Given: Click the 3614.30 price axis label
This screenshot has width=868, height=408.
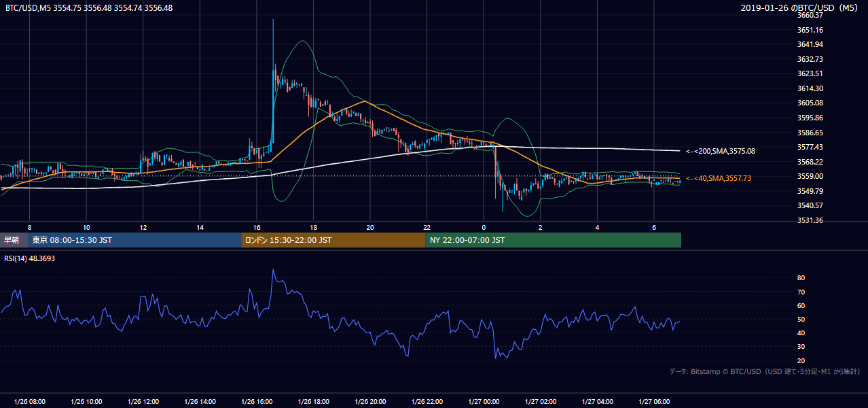Looking at the screenshot, I should point(810,88).
